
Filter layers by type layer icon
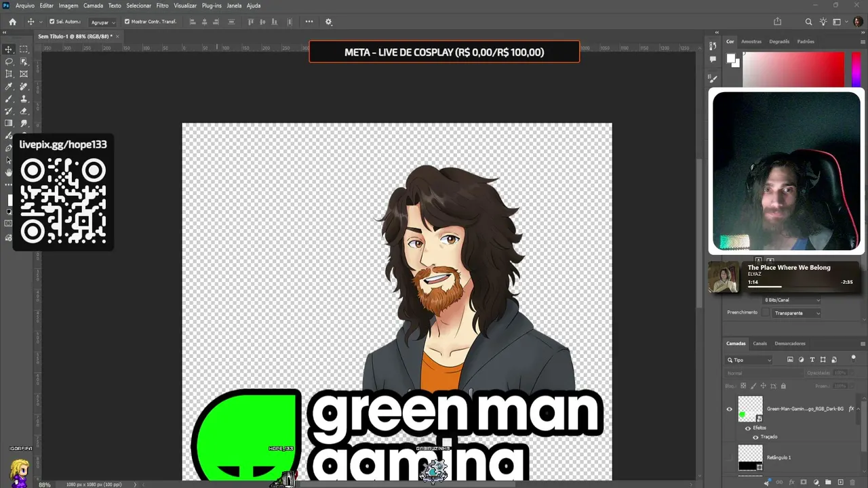(x=812, y=360)
